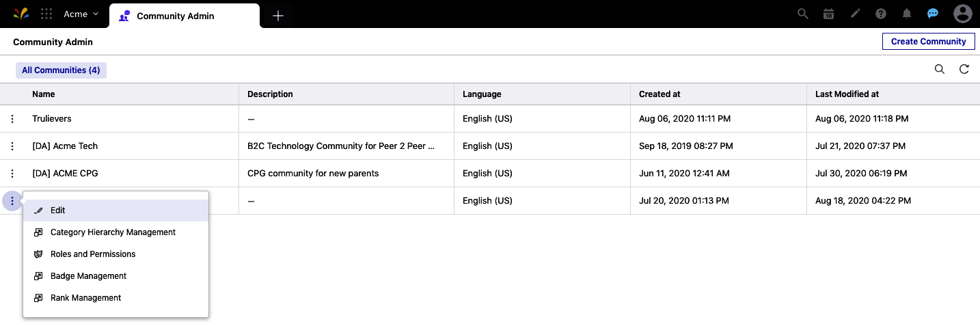
Task: Search the communities table
Action: point(940,69)
